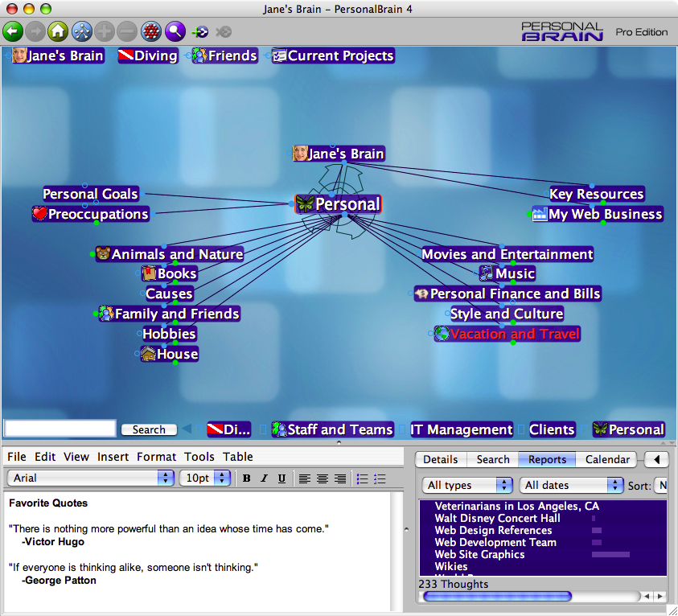Open the Insert menu

coord(113,457)
